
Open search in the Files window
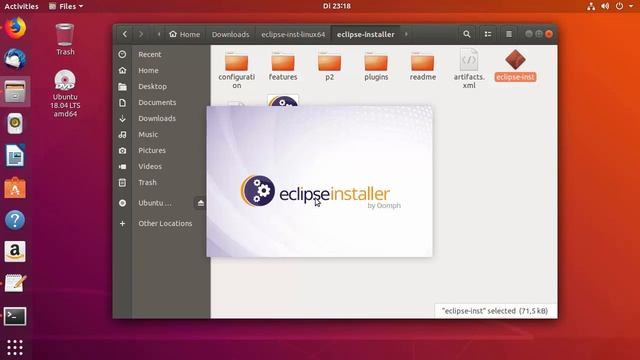[x=467, y=34]
